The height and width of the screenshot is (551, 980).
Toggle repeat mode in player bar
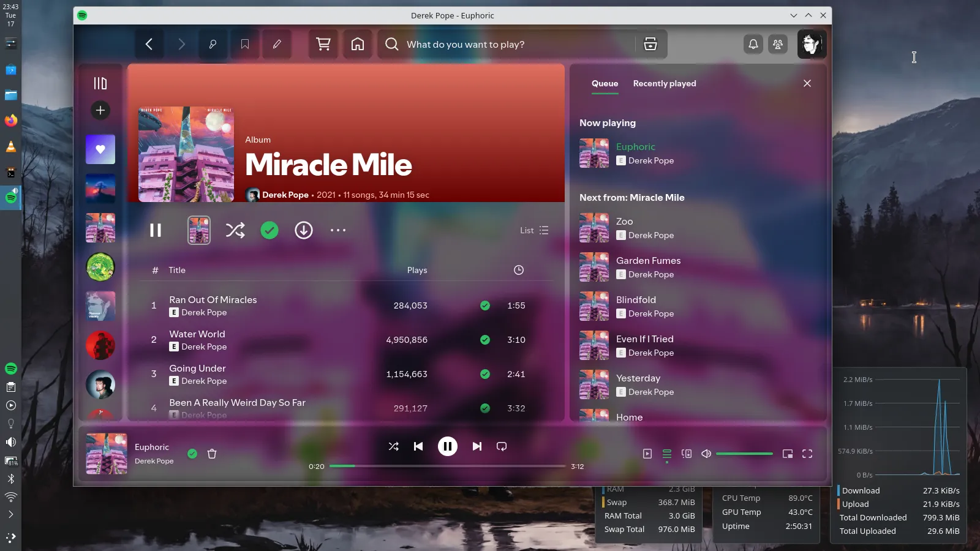tap(502, 446)
